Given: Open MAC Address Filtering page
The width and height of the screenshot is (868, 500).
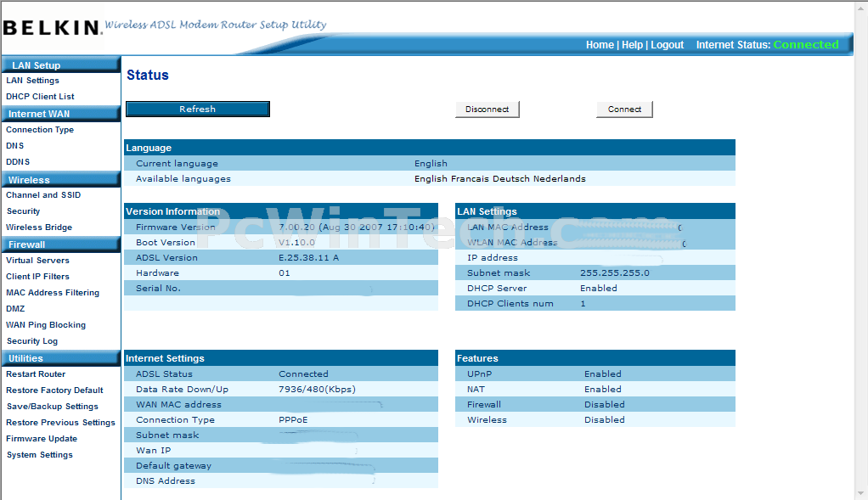Looking at the screenshot, I should [x=53, y=292].
